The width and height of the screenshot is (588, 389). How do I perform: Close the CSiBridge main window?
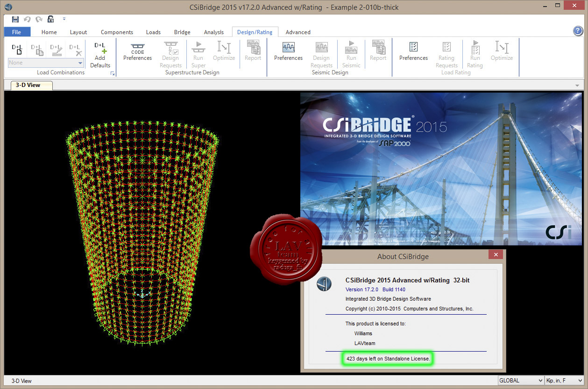tap(574, 6)
